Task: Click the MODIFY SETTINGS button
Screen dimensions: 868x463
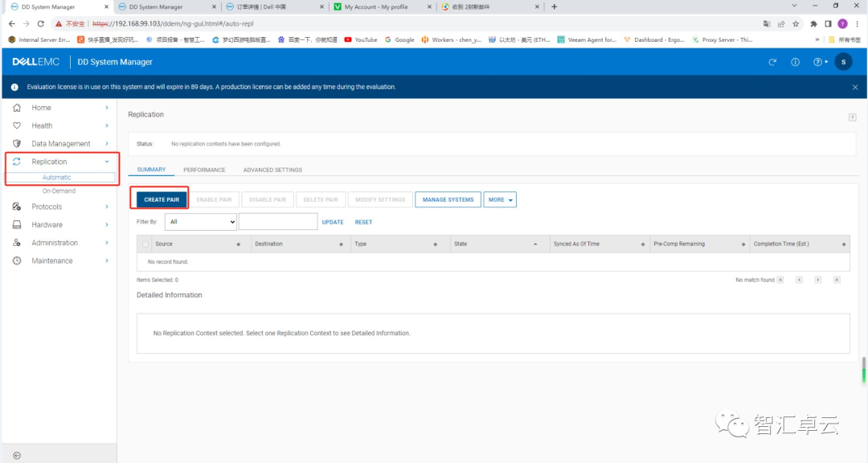Action: pos(380,199)
